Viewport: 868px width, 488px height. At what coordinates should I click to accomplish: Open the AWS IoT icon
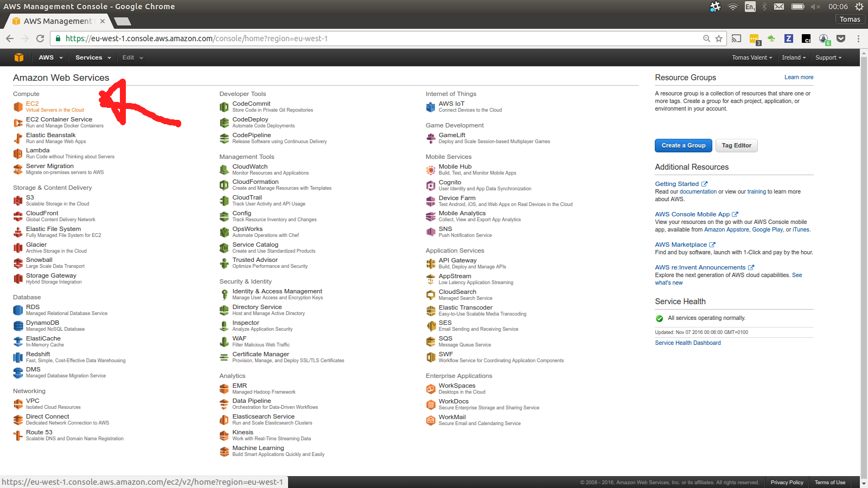(x=431, y=107)
